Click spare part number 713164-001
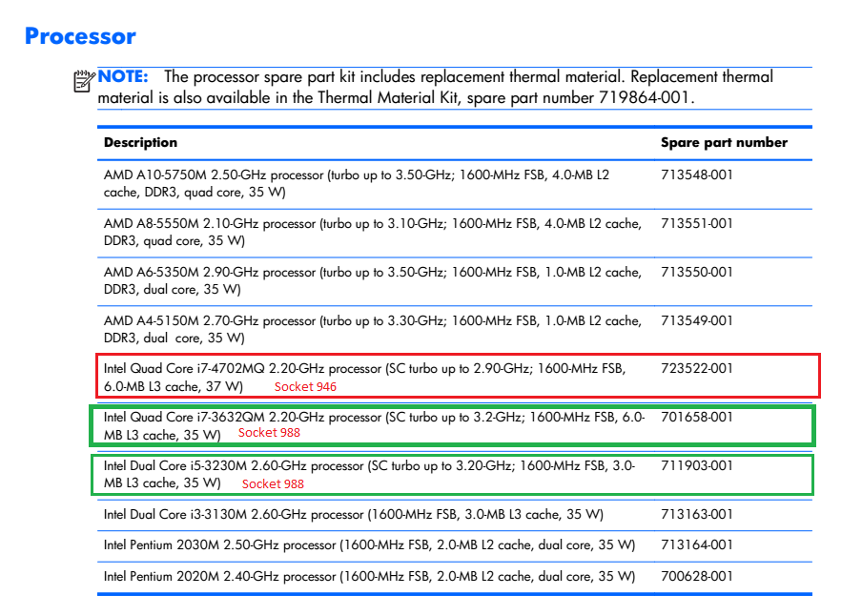The image size is (862, 616). [696, 545]
